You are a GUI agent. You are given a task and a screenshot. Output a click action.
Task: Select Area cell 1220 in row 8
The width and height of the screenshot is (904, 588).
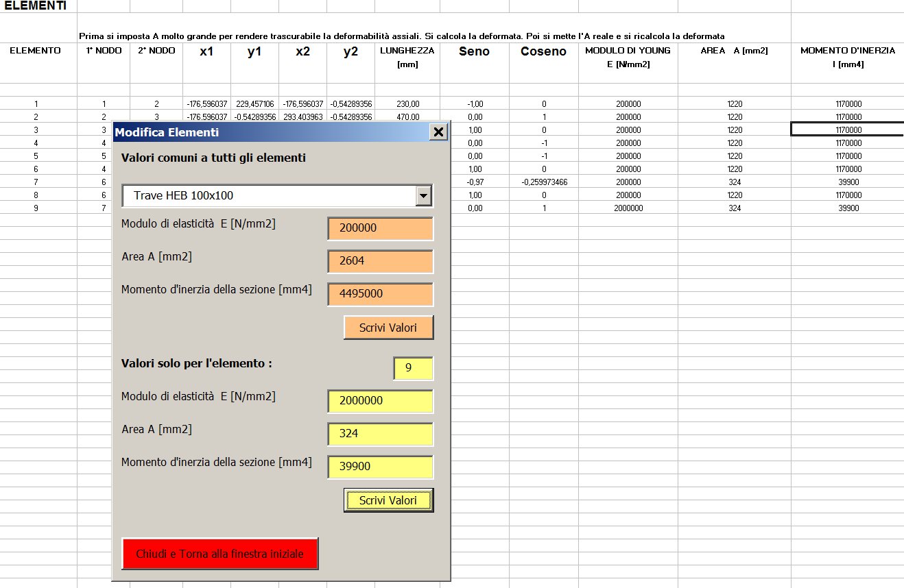click(735, 195)
